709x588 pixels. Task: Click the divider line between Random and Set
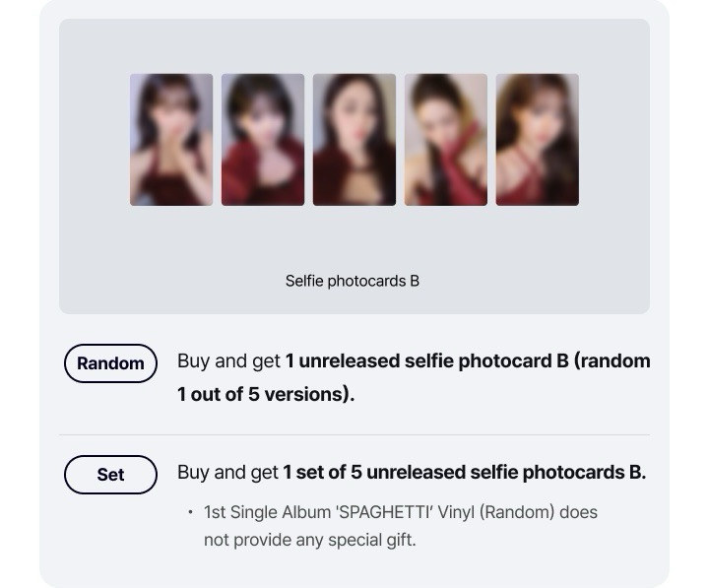click(354, 434)
